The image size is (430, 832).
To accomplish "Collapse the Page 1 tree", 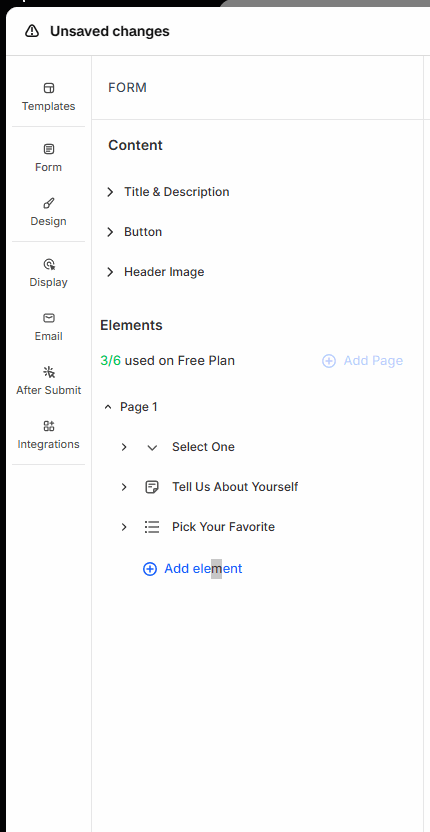I will (x=108, y=407).
